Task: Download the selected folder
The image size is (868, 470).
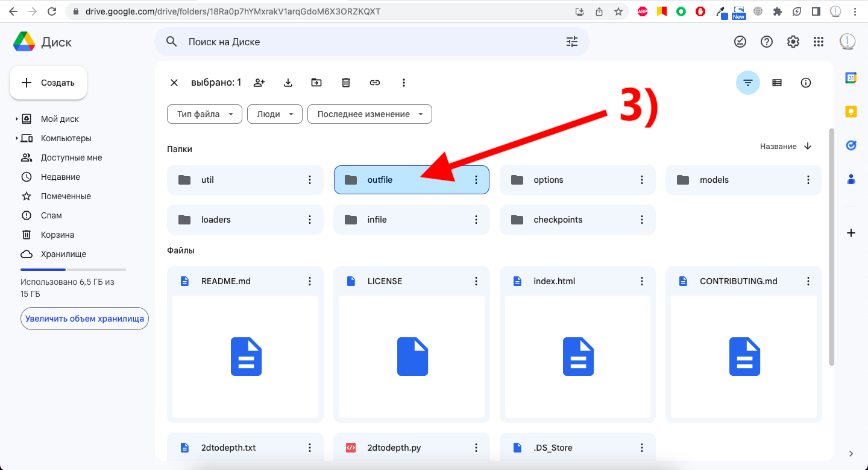Action: pyautogui.click(x=288, y=83)
